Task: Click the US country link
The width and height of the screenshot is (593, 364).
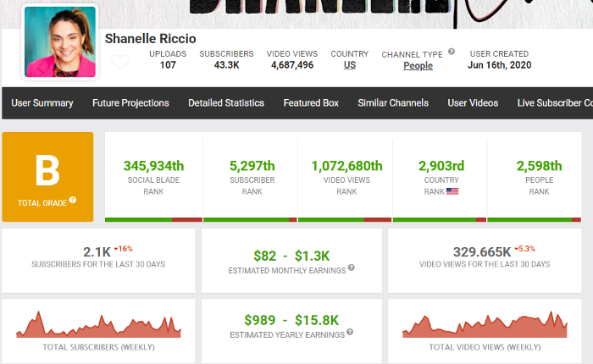Action: pyautogui.click(x=350, y=65)
